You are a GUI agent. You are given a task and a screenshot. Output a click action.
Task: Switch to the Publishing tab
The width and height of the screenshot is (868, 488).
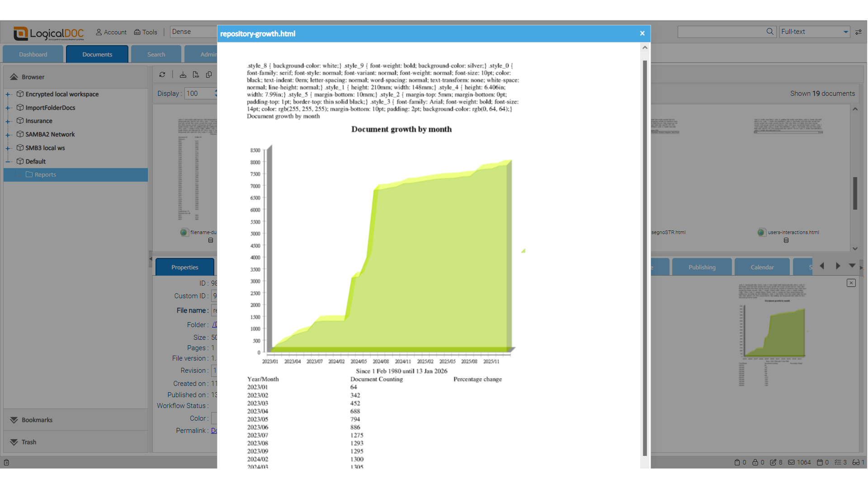click(702, 267)
